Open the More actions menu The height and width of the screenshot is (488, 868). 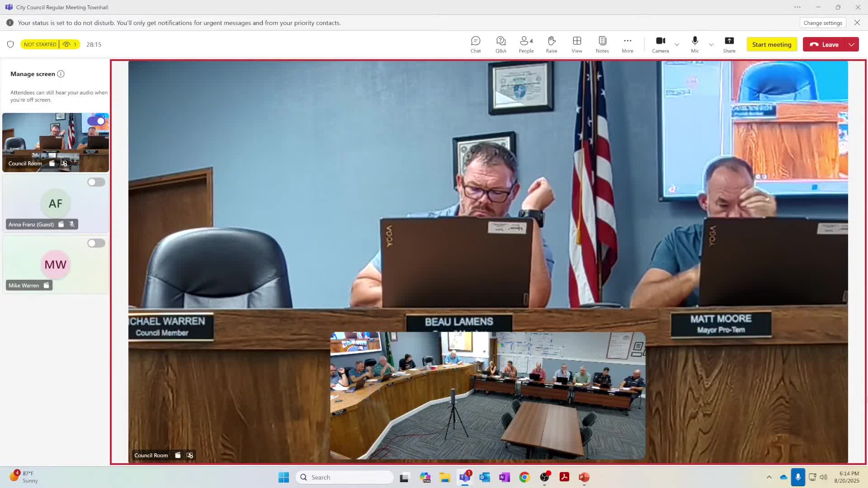coord(627,44)
